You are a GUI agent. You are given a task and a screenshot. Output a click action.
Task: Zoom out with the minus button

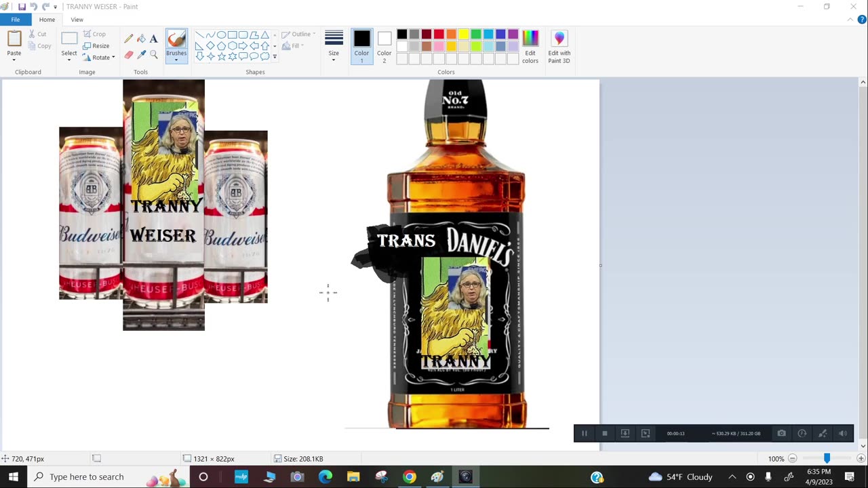792,459
